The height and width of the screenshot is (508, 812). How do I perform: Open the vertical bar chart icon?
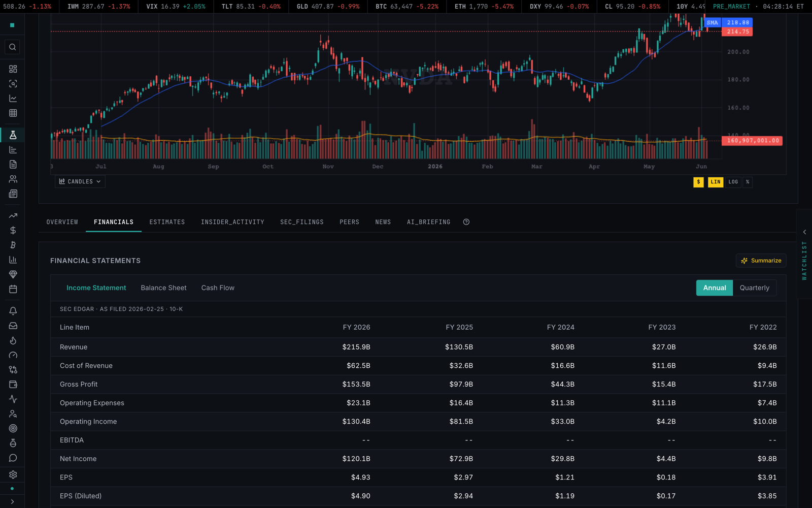(13, 260)
